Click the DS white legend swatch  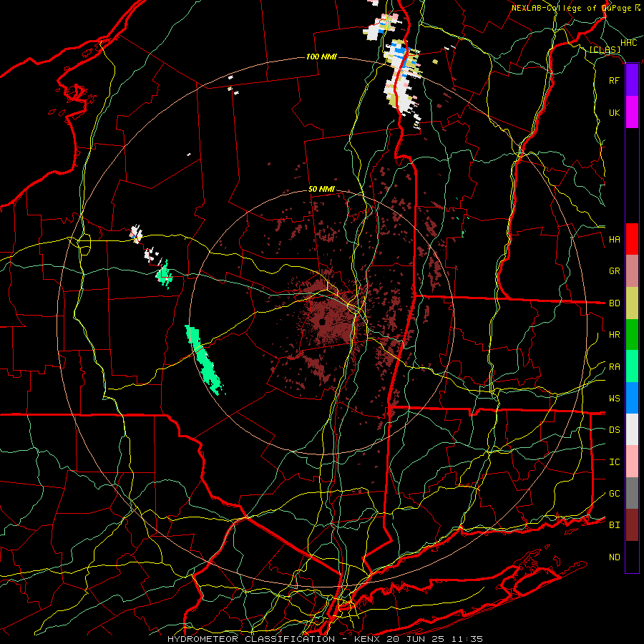(632, 429)
